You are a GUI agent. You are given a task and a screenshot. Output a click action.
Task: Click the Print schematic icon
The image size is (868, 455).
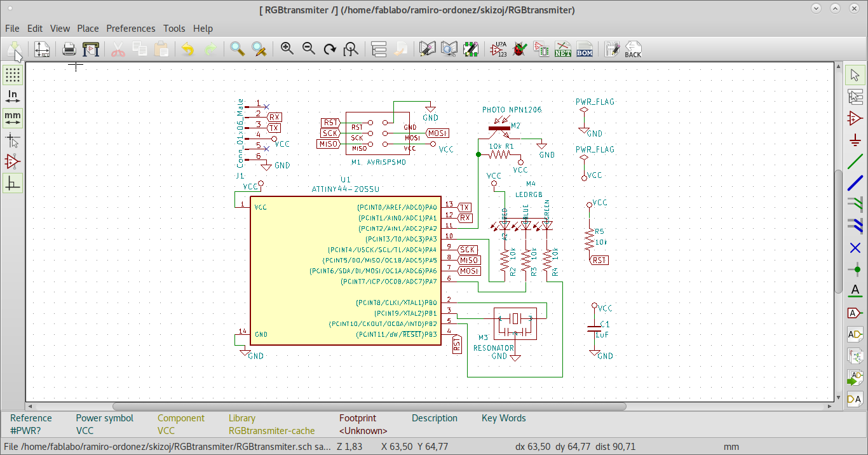69,49
